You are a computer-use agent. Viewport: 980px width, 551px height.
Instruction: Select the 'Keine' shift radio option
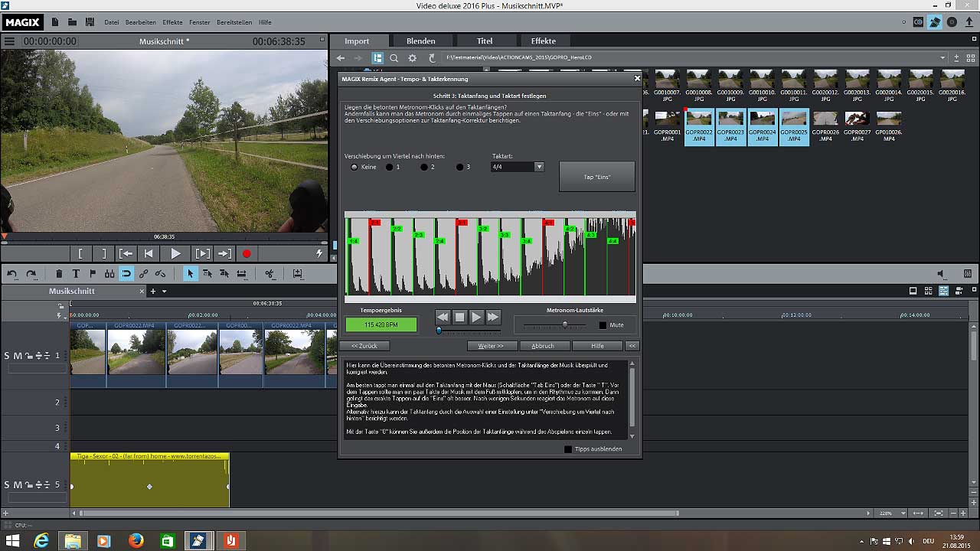(354, 167)
